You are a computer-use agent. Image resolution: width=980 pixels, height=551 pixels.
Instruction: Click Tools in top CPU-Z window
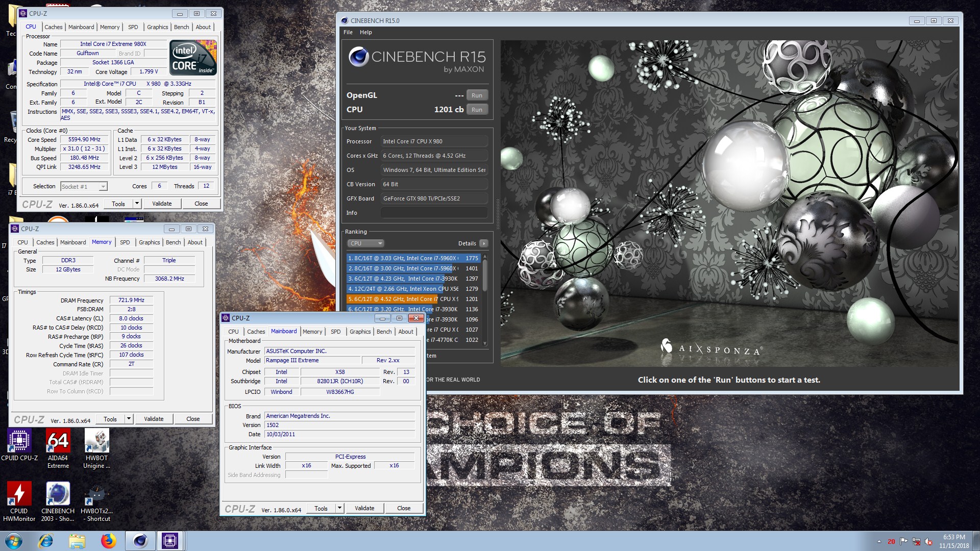pyautogui.click(x=118, y=204)
